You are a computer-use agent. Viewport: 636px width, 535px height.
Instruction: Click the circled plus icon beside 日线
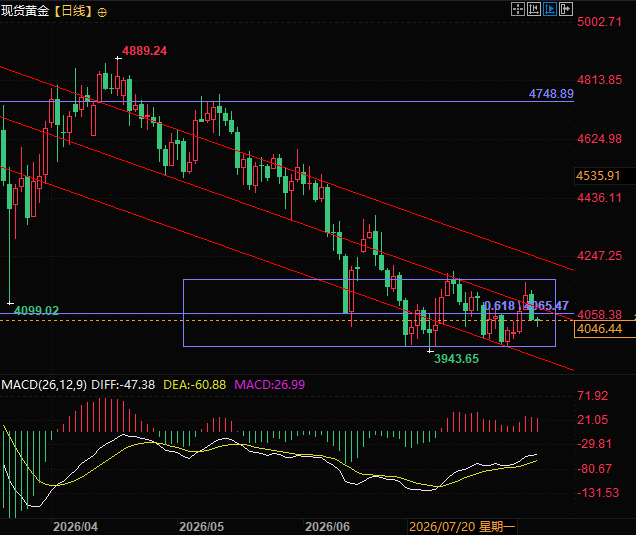[x=102, y=13]
